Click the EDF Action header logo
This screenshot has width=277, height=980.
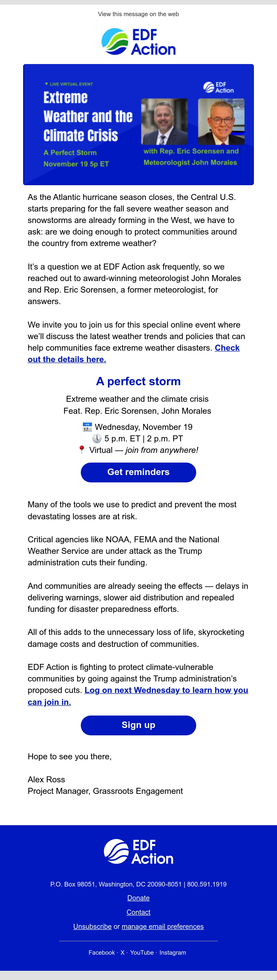point(138,41)
